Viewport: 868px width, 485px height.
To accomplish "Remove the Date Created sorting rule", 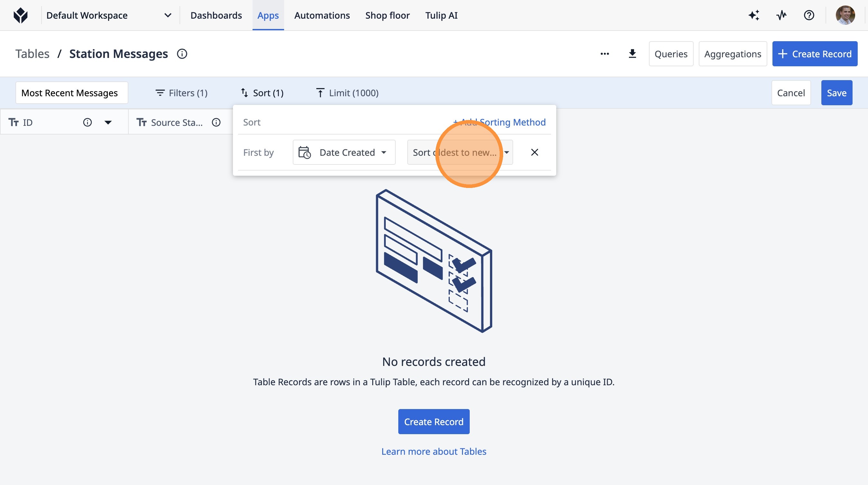I will coord(534,152).
